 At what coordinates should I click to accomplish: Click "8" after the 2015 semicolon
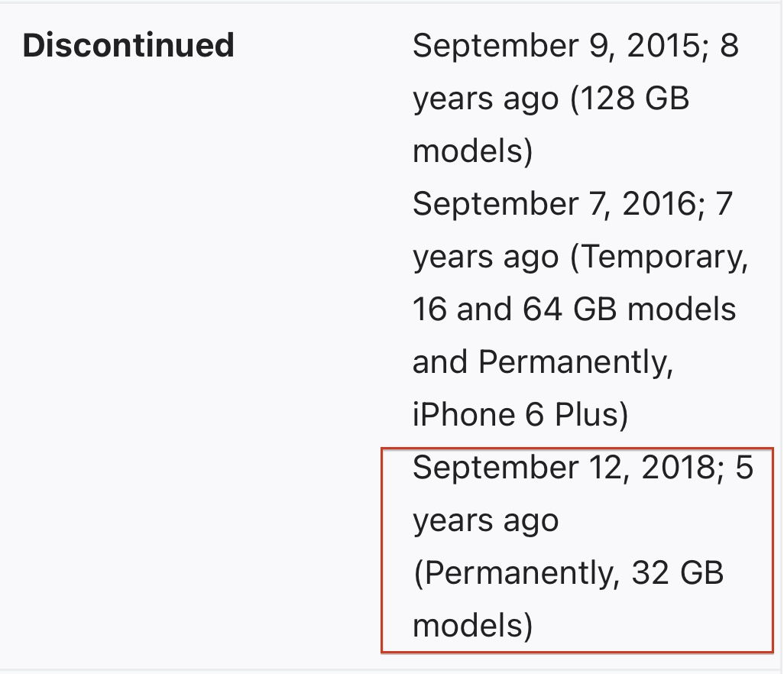(x=730, y=46)
